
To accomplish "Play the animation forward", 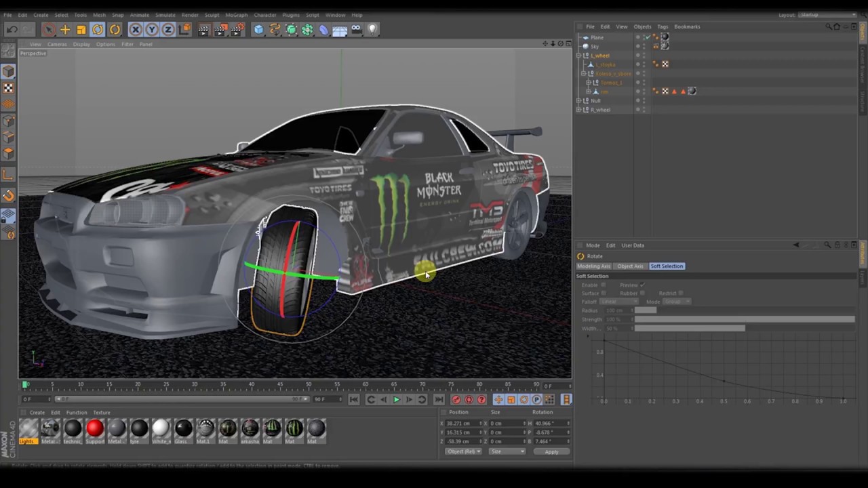I will click(397, 400).
